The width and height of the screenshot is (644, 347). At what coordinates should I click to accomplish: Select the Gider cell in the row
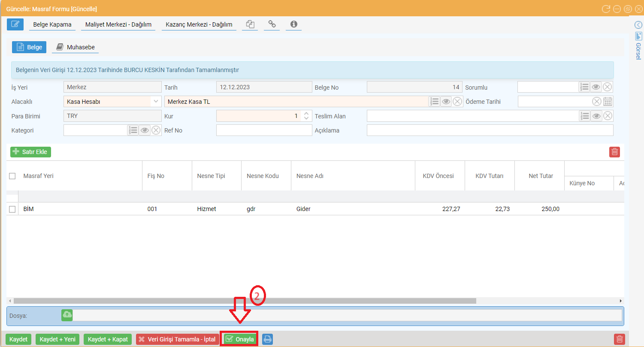(x=353, y=209)
